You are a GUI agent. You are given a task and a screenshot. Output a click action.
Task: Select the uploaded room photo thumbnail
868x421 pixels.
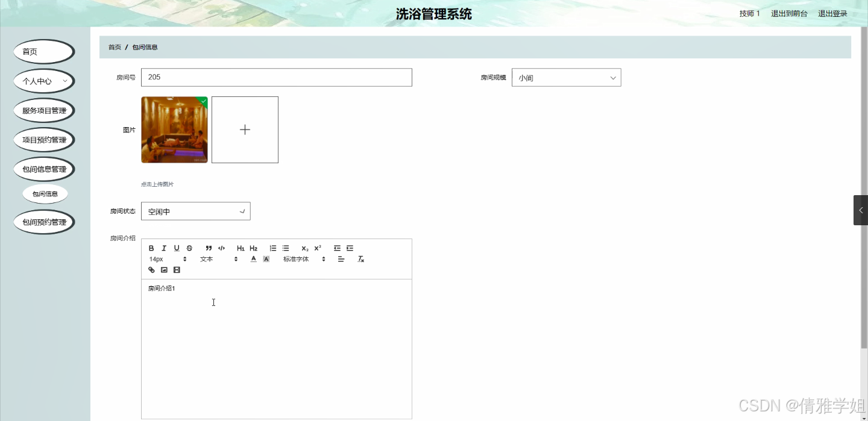coord(174,129)
